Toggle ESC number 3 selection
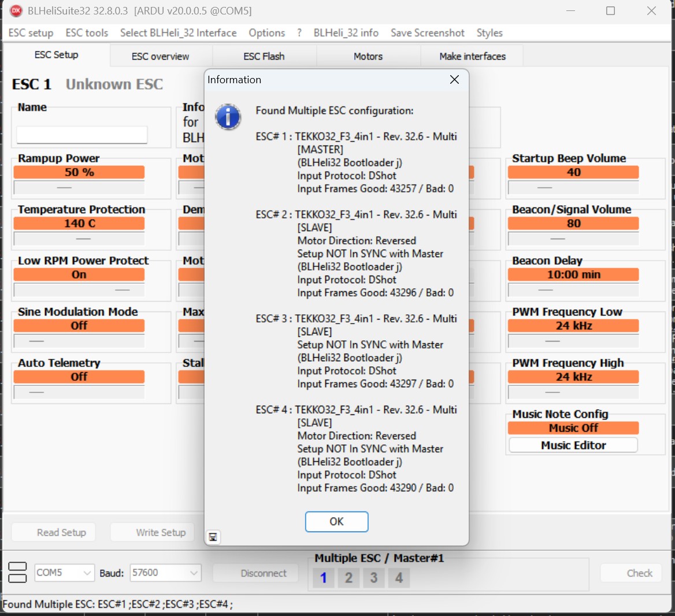The height and width of the screenshot is (616, 675). pos(374,577)
